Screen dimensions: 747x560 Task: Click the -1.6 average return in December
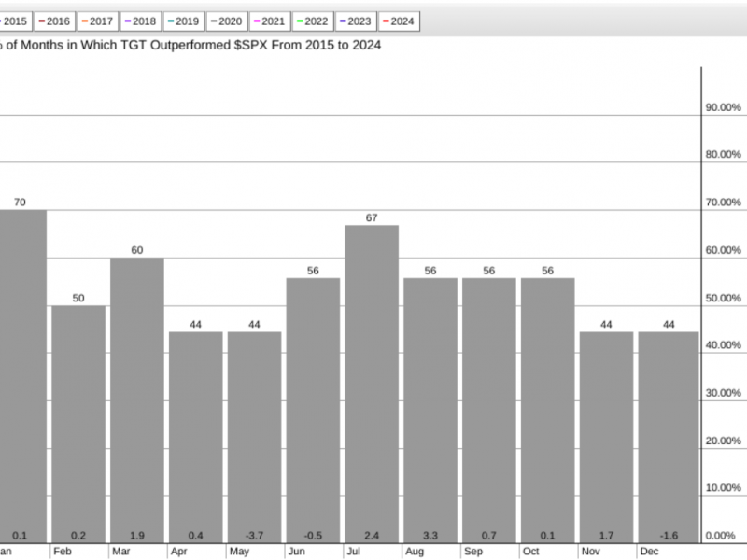click(669, 536)
